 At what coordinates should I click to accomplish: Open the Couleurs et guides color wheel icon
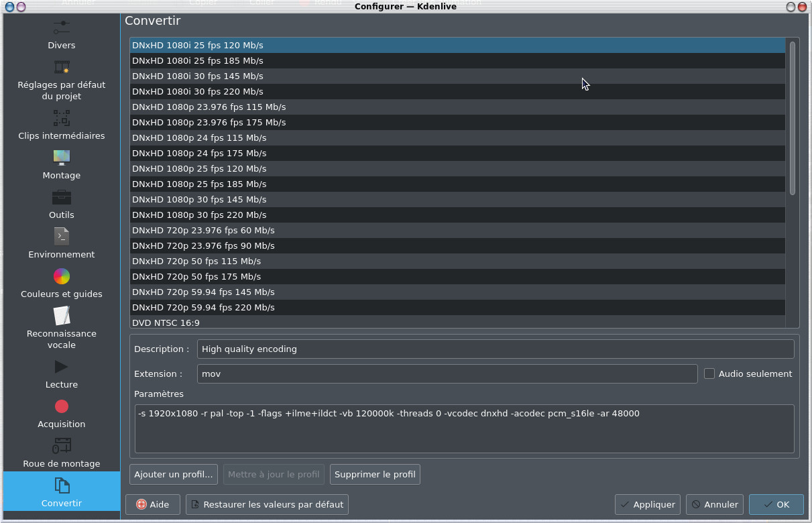pos(62,276)
